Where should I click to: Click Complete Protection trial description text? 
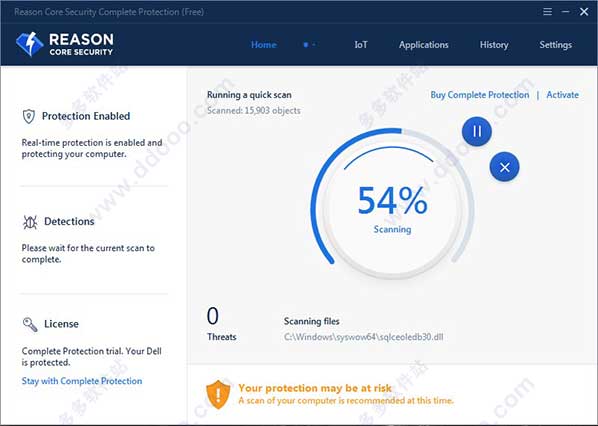coord(92,357)
